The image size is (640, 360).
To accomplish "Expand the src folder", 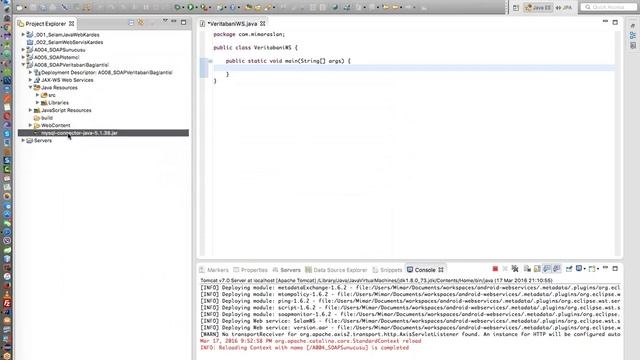I will click(38, 95).
